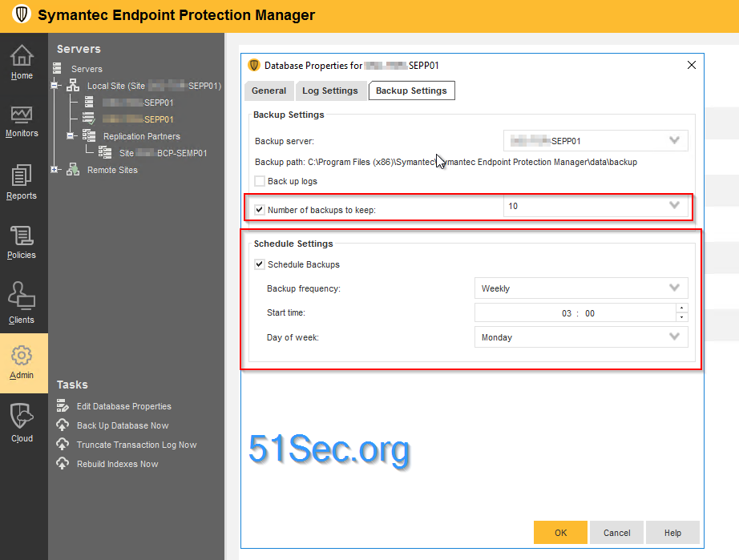Open the Reports page icon

pos(22,175)
